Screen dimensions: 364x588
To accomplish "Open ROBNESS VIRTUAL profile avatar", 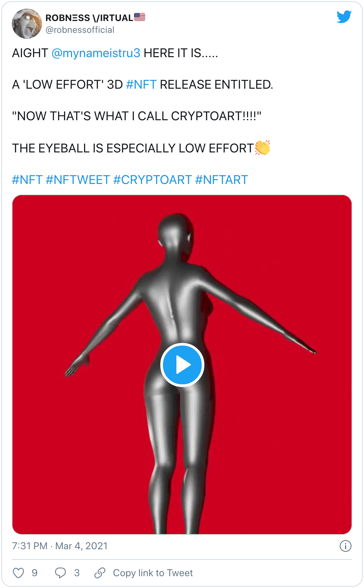I will pyautogui.click(x=27, y=24).
